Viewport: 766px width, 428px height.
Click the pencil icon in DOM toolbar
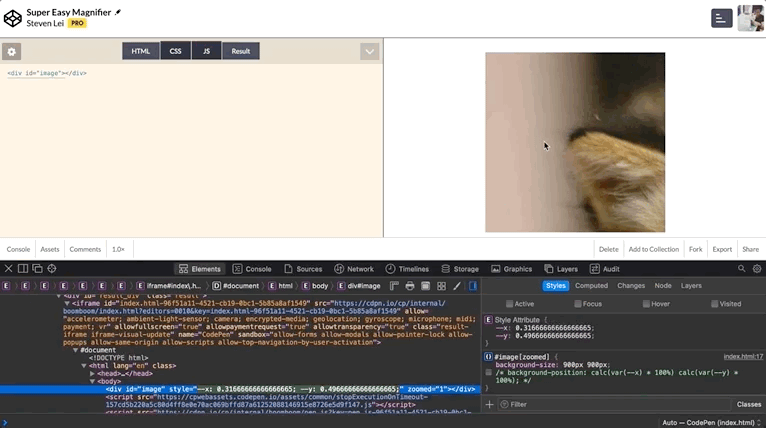[457, 286]
